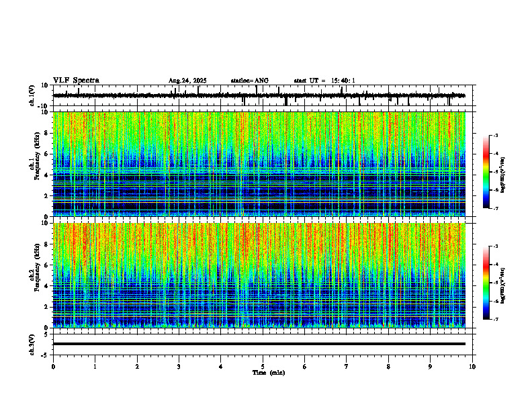Click the "Time (min)" axis label
Screen dimensions: 532x411
pos(269,373)
